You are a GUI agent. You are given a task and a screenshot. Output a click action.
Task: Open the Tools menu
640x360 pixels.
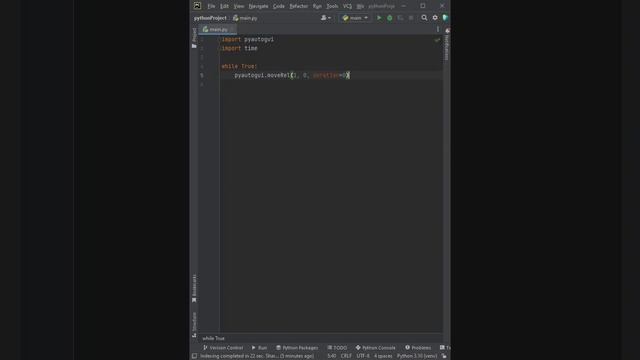coord(332,6)
